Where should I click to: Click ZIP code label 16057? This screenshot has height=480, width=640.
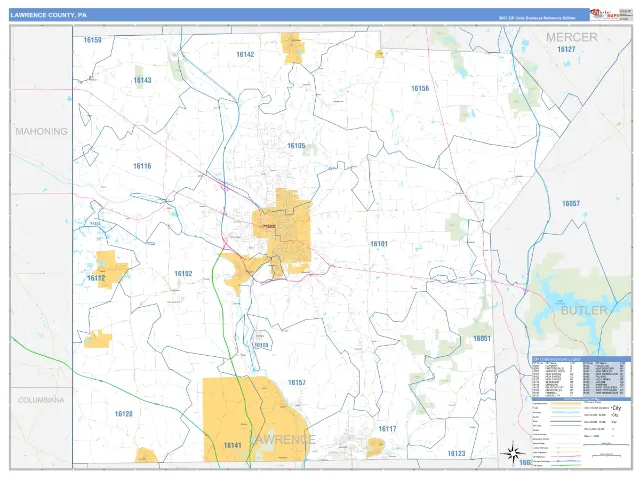pos(571,203)
